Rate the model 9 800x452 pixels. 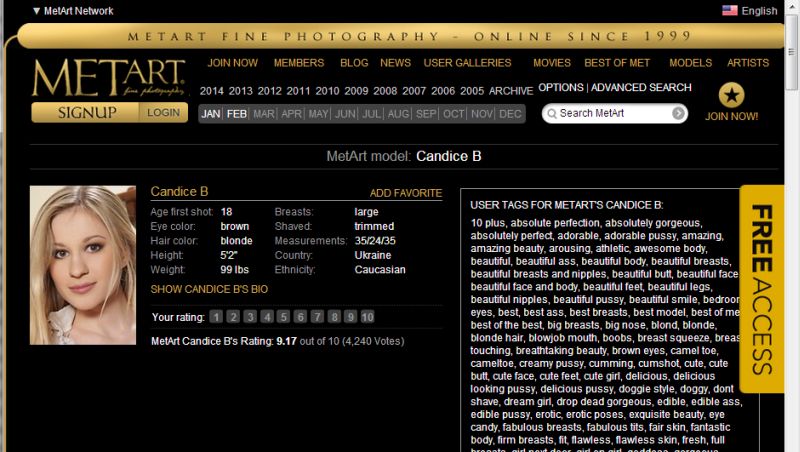tap(351, 317)
